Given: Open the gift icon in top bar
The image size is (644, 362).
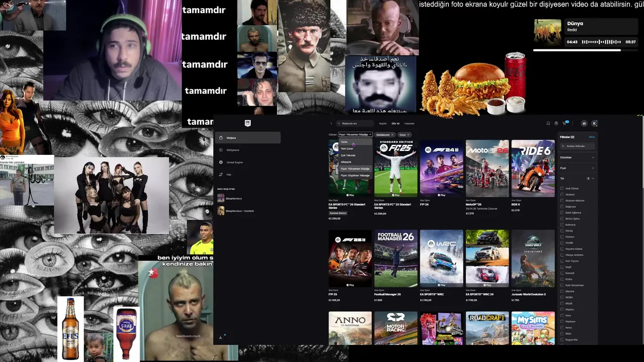Looking at the screenshot, I should [556, 123].
